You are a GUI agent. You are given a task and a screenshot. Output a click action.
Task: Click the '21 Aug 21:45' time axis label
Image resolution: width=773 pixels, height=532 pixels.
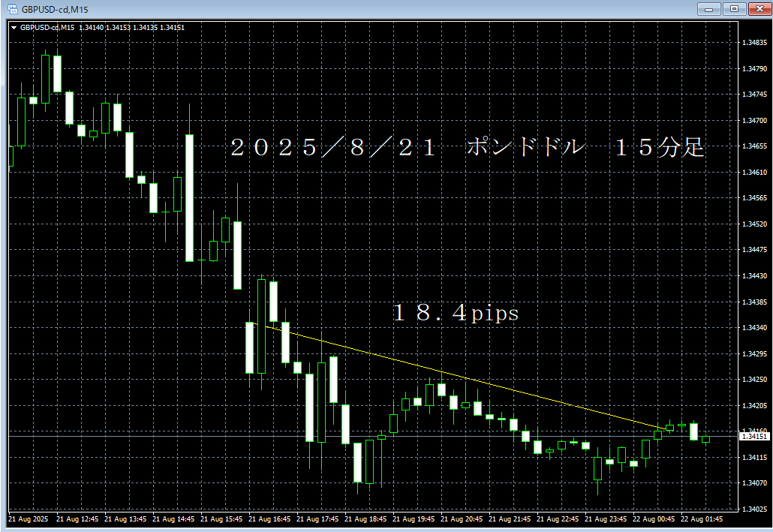click(x=510, y=519)
